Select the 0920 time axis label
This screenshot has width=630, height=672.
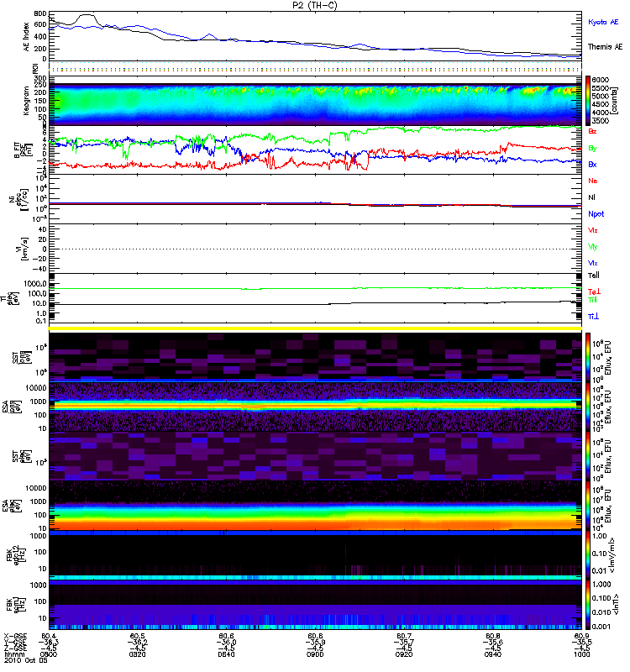(404, 654)
